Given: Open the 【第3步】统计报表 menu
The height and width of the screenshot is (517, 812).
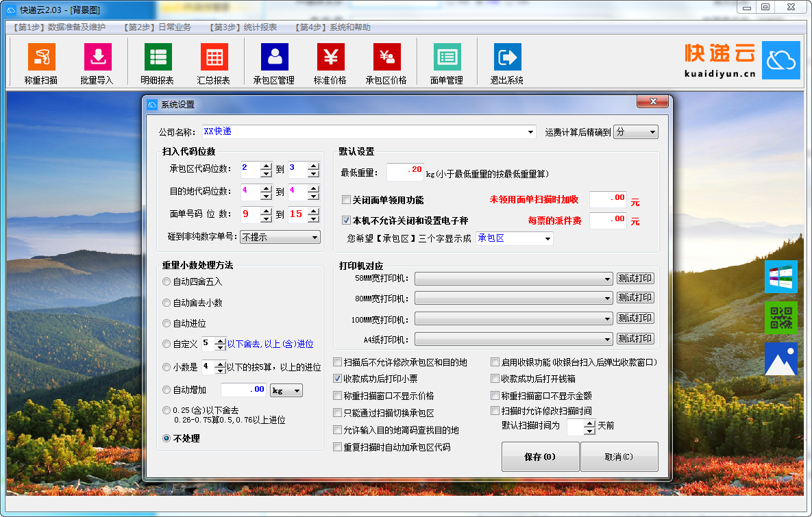Looking at the screenshot, I should (243, 27).
